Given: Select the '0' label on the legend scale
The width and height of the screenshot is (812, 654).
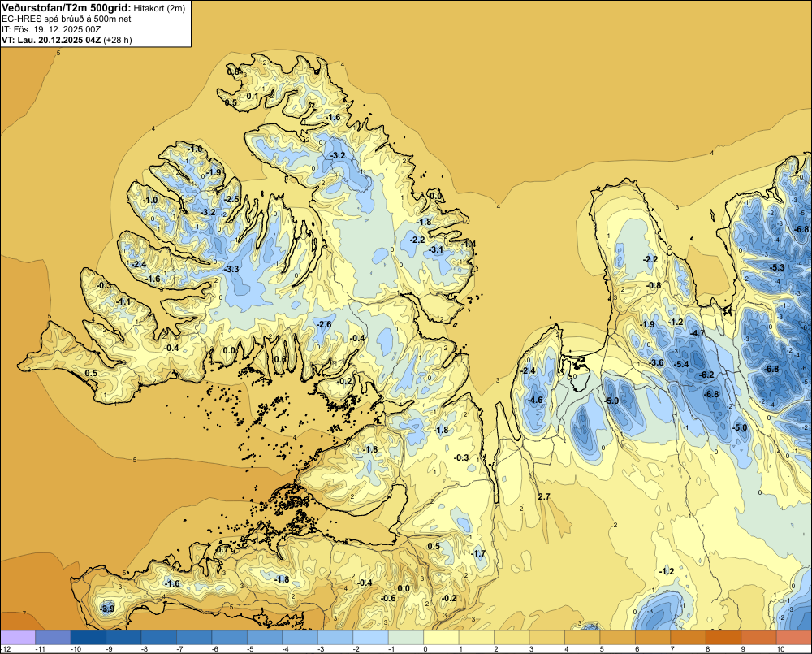Looking at the screenshot, I should pyautogui.click(x=425, y=649).
